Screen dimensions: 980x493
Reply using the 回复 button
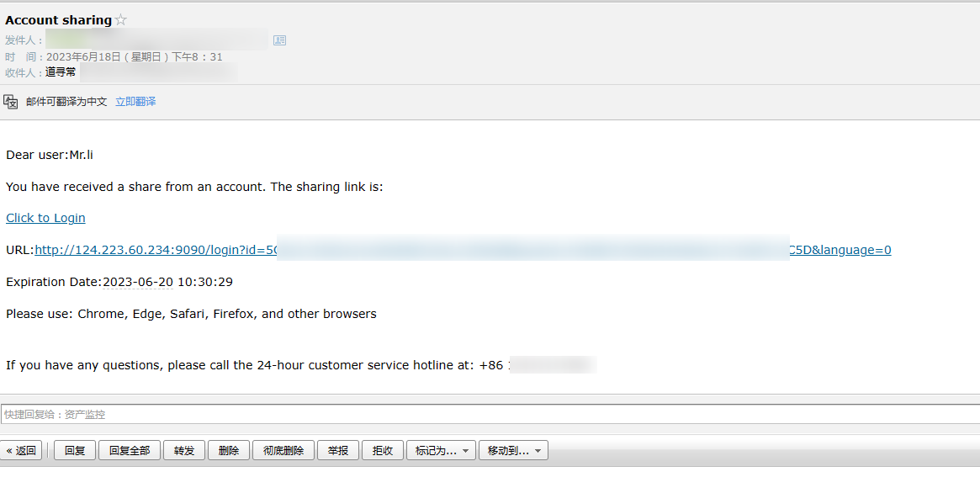click(75, 451)
